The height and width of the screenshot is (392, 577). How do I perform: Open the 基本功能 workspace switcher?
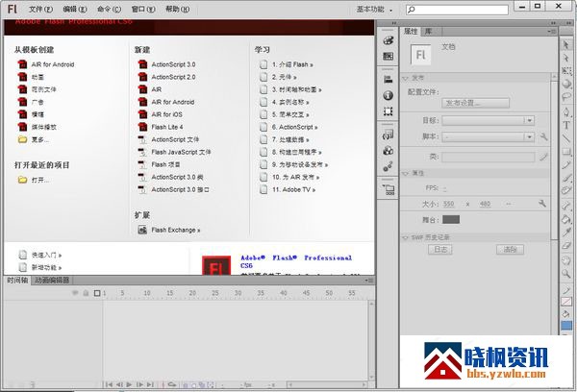pyautogui.click(x=374, y=10)
